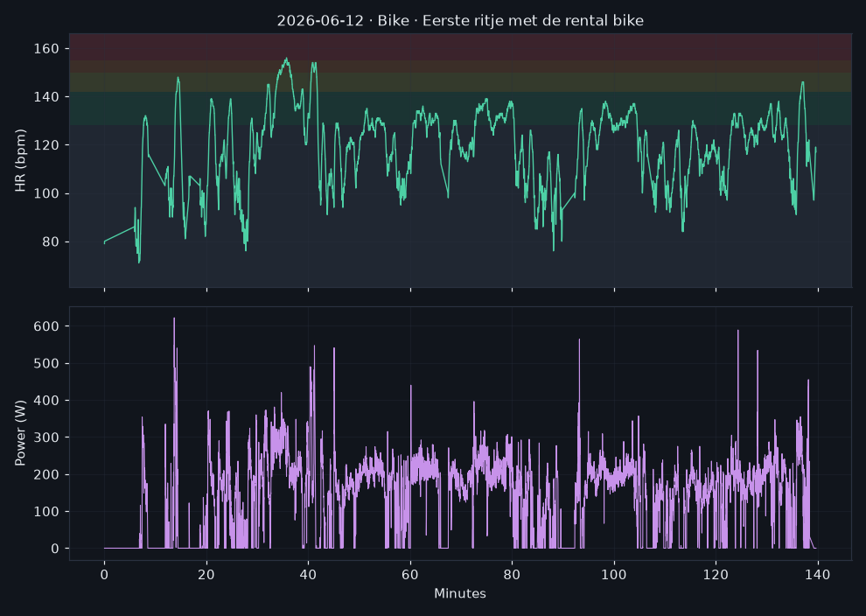
Task: Click the 300 tick on the Power axis
Action: pos(47,437)
